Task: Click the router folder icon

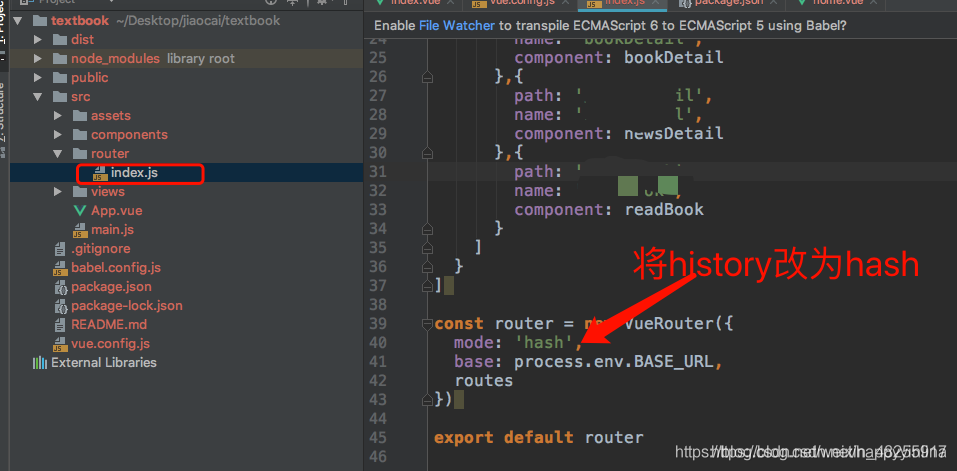Action: [x=80, y=153]
